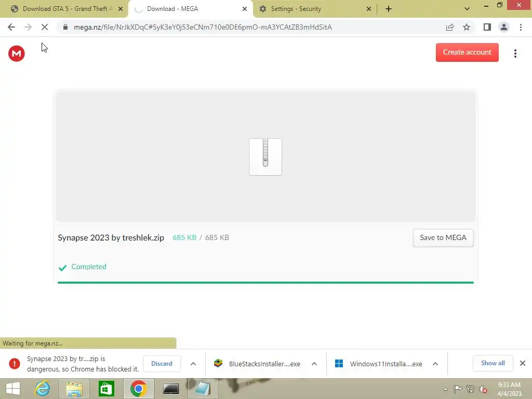
Task: Click the green download progress bar
Action: 265,282
